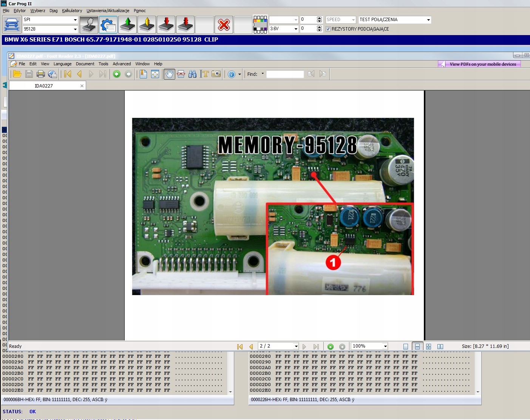The width and height of the screenshot is (530, 420).
Task: Open the gear configuration toolbar icon
Action: pos(108,25)
